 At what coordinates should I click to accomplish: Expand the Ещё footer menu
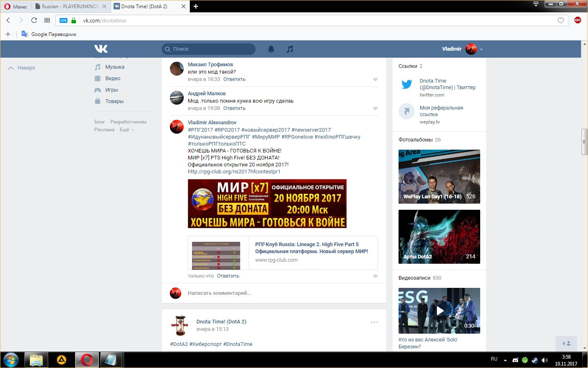127,130
